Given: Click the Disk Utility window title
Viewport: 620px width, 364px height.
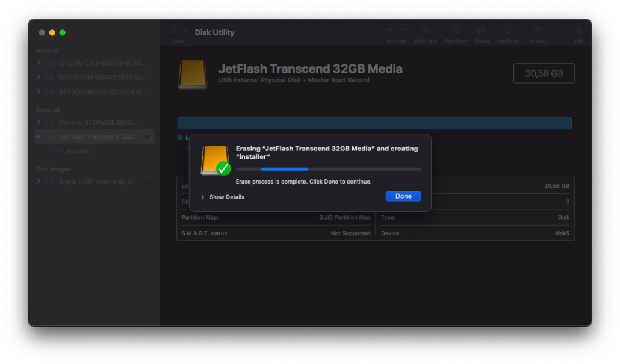Looking at the screenshot, I should tap(215, 33).
